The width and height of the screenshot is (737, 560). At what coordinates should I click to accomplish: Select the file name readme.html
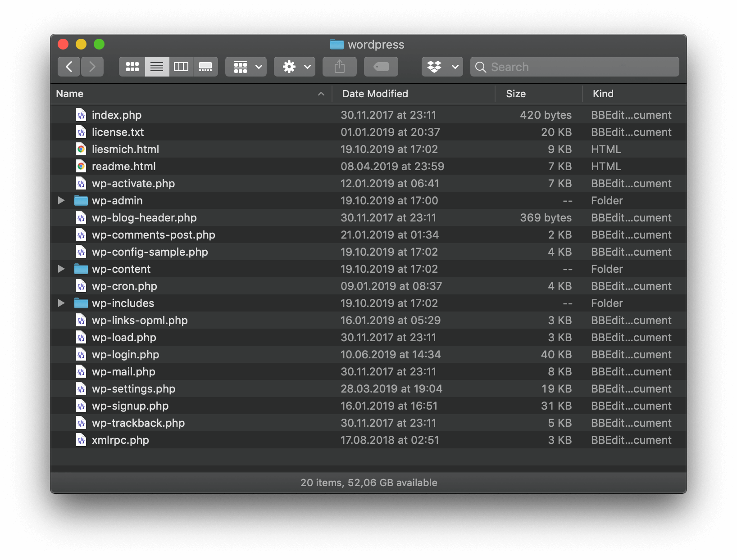tap(124, 166)
